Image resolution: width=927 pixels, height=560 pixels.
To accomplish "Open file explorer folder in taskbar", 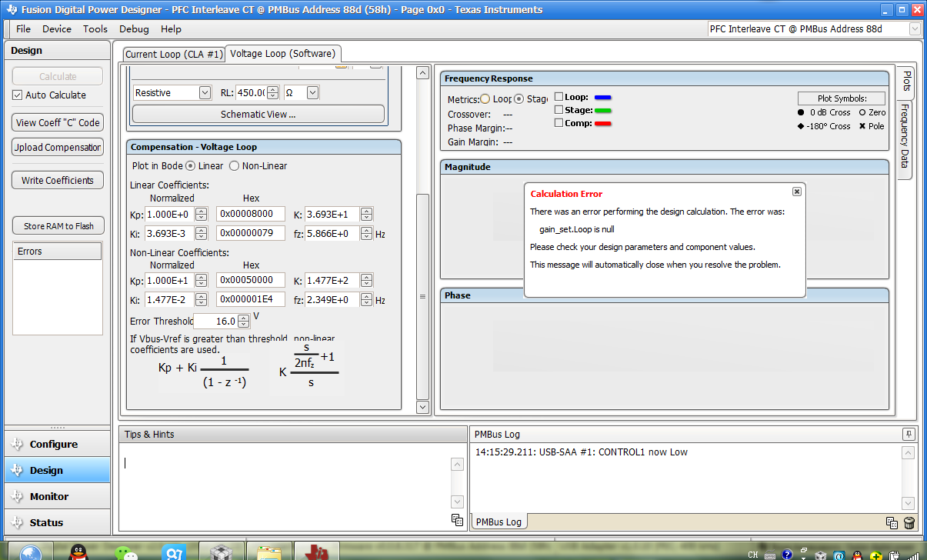I will (268, 552).
